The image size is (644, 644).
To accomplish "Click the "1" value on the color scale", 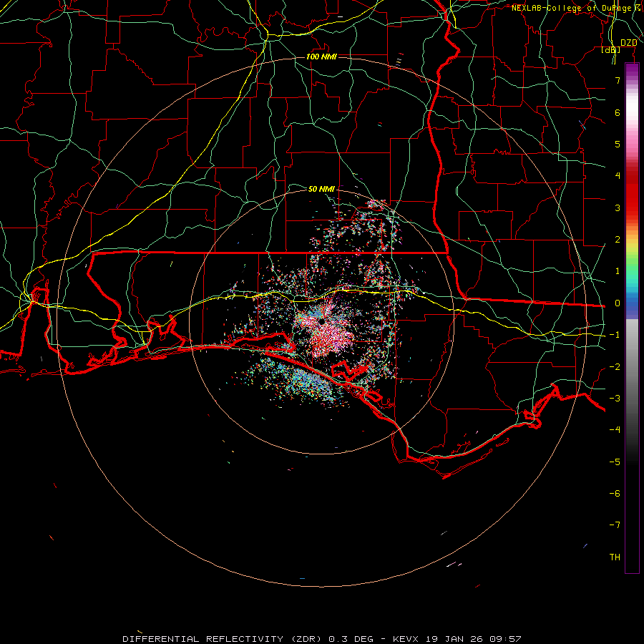I will [x=618, y=271].
